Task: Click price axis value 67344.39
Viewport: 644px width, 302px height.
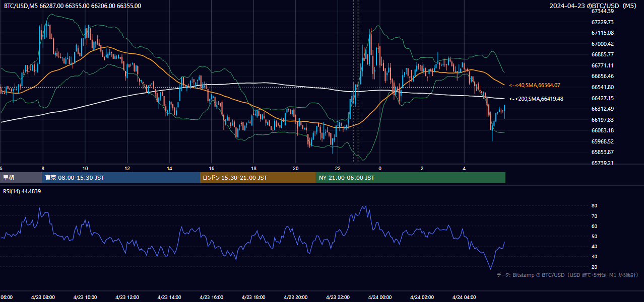Action: point(603,11)
